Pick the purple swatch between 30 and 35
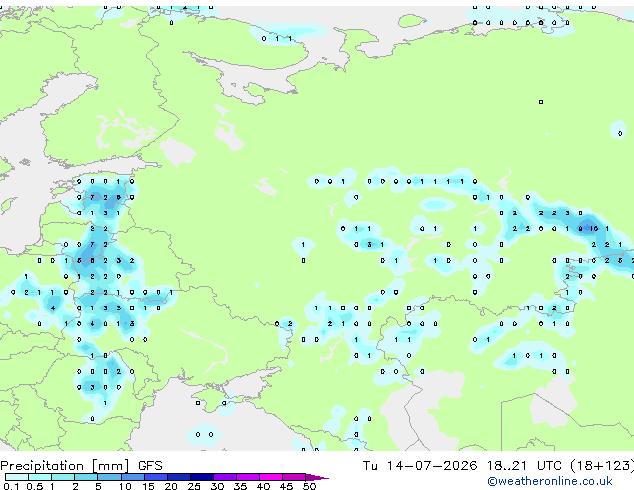Image resolution: width=634 pixels, height=490 pixels. (x=225, y=477)
